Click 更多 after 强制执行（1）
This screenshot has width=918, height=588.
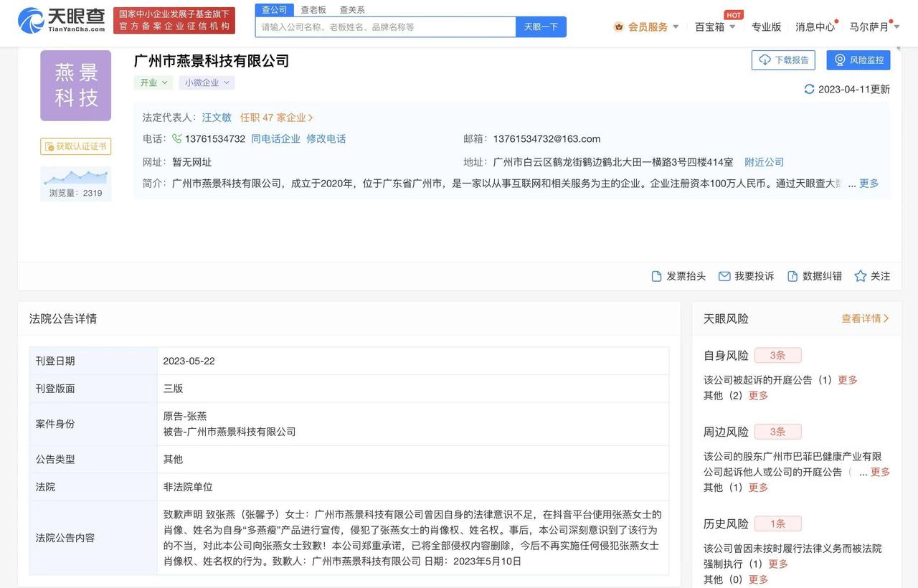click(778, 564)
